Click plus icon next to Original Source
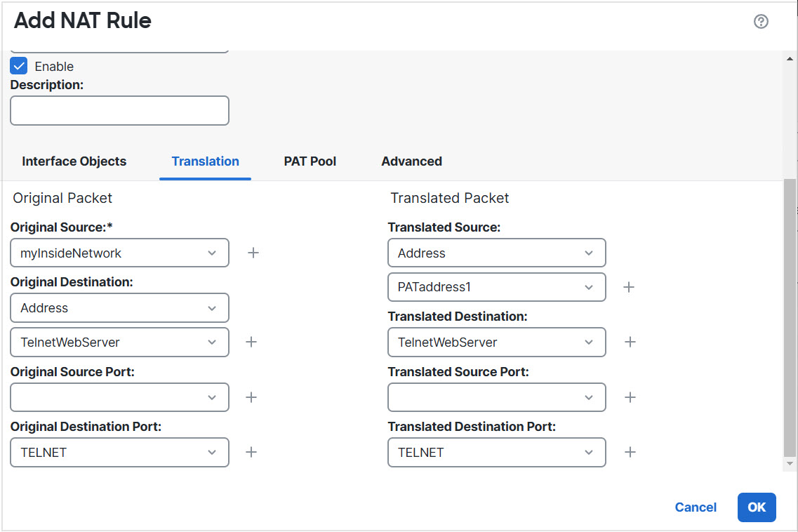The image size is (798, 532). coord(253,253)
